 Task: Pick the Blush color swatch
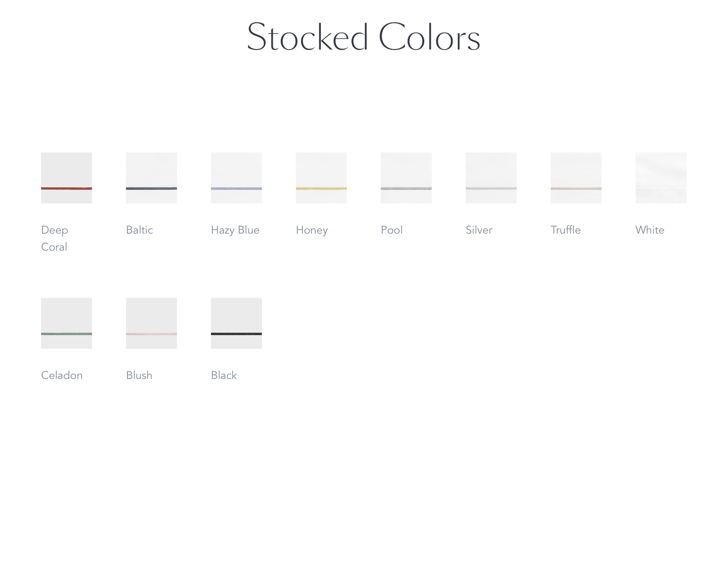coord(151,323)
